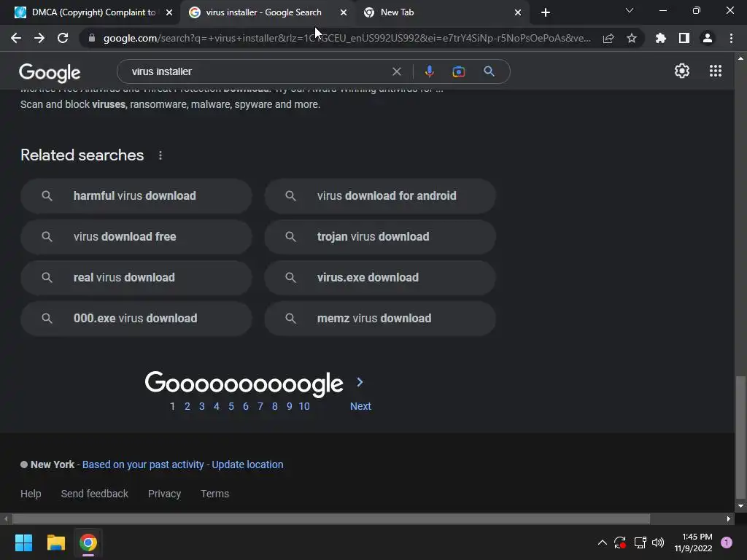Viewport: 747px width, 560px height.
Task: Open the taskbar clock and date
Action: click(693, 542)
